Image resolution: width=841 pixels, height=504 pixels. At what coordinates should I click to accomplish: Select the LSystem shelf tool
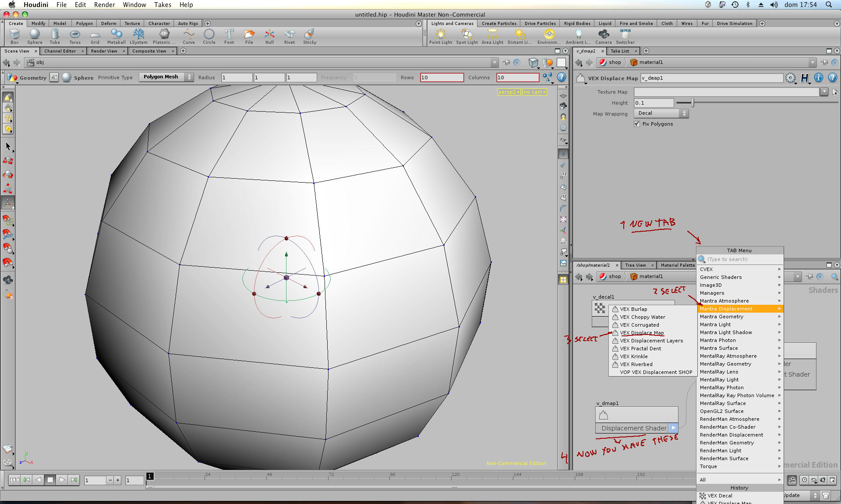coord(138,36)
